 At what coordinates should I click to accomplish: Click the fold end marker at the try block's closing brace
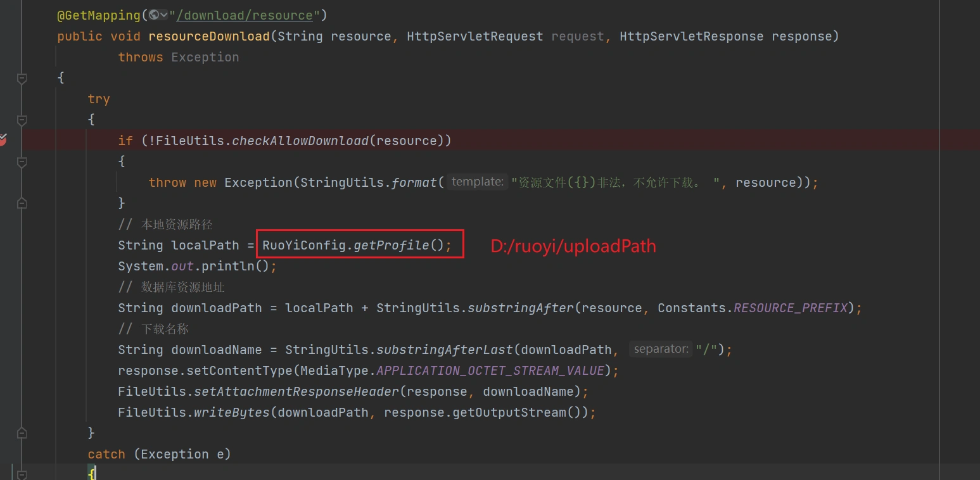click(x=22, y=433)
